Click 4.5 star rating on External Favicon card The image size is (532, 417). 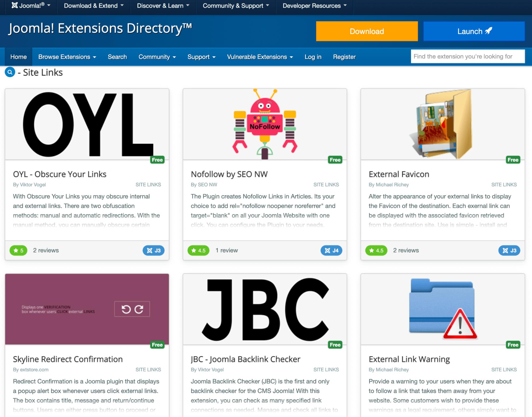tap(376, 250)
